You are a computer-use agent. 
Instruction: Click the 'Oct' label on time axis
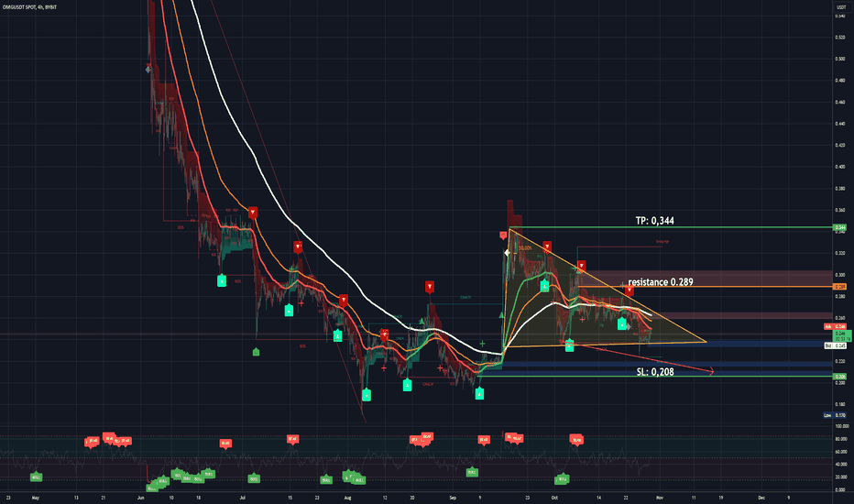point(554,498)
